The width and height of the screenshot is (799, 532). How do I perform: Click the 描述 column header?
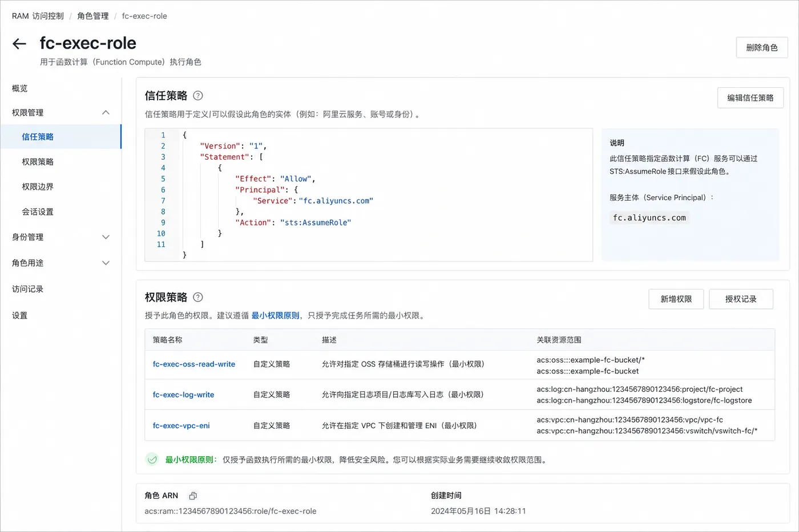coord(329,340)
